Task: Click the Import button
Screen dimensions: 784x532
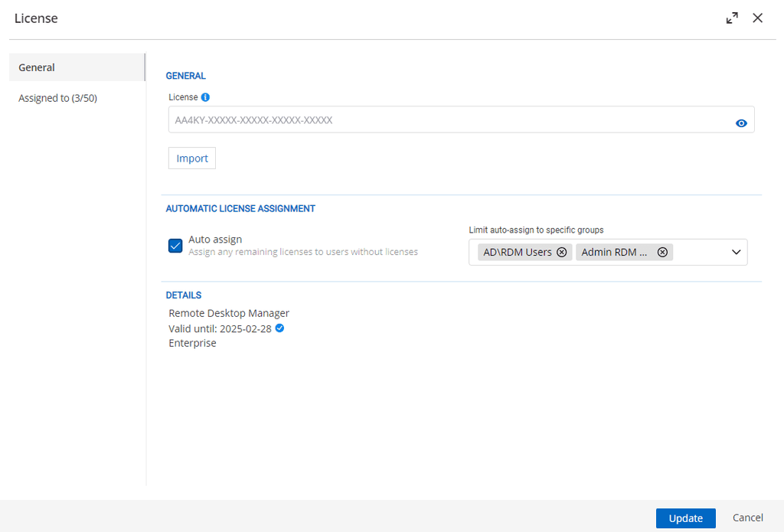Action: click(192, 158)
